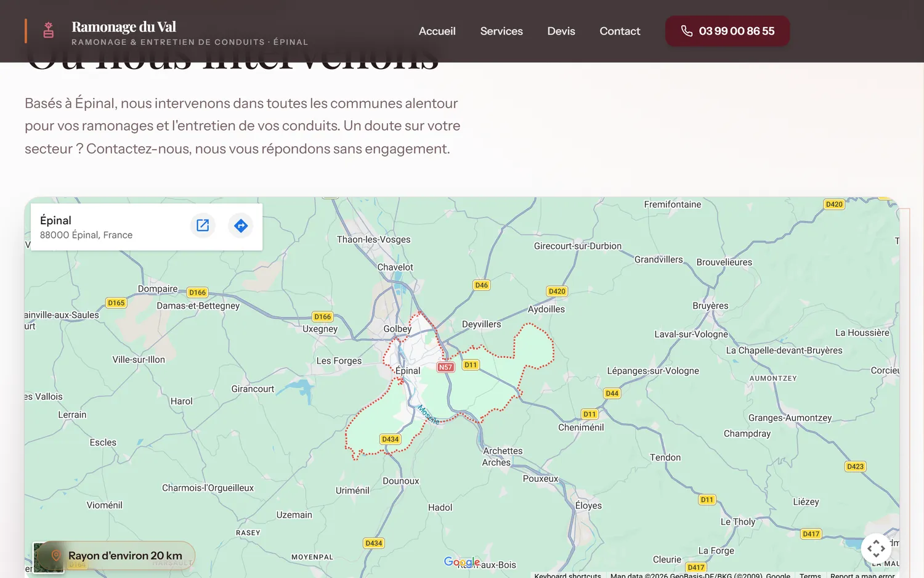This screenshot has height=578, width=924.
Task: Click the Uxegney label on the map
Action: point(320,329)
